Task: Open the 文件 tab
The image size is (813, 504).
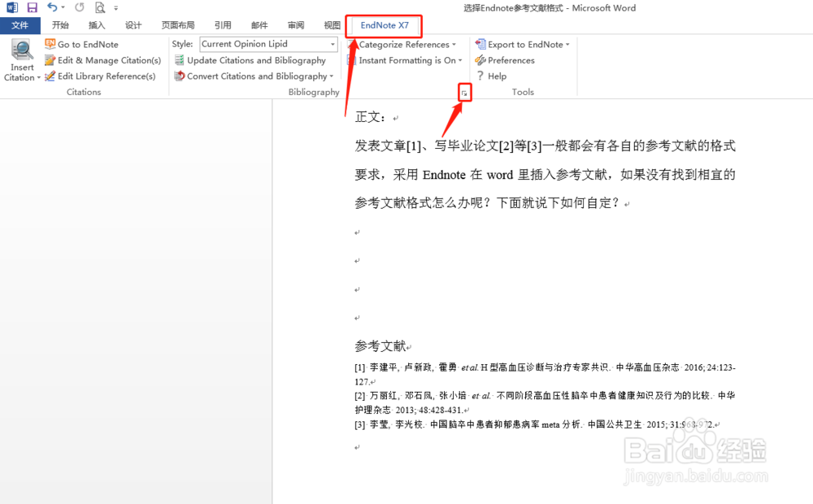Action: pos(20,25)
